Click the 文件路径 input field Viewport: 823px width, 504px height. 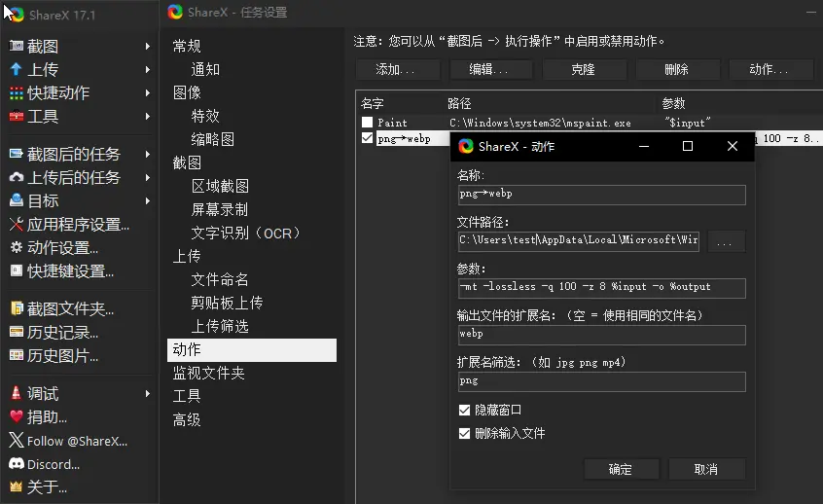pos(579,241)
